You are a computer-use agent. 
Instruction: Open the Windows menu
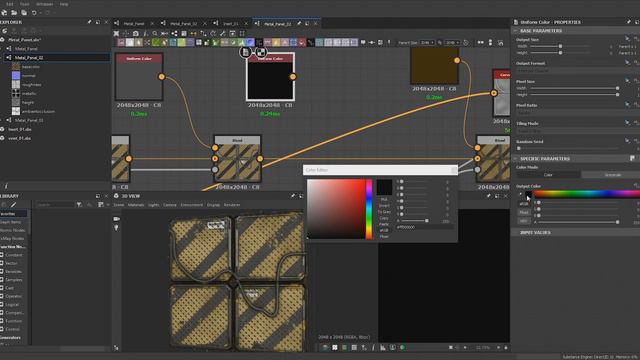44,4
